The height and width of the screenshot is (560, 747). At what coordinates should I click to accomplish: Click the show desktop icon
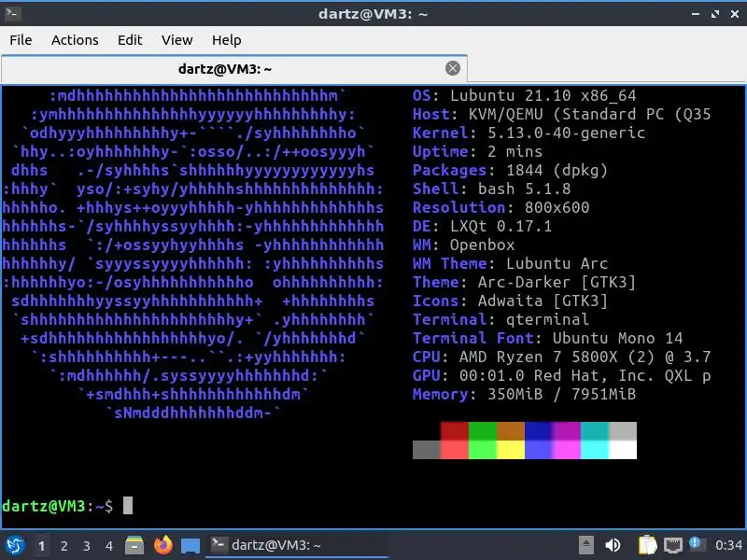(190, 546)
